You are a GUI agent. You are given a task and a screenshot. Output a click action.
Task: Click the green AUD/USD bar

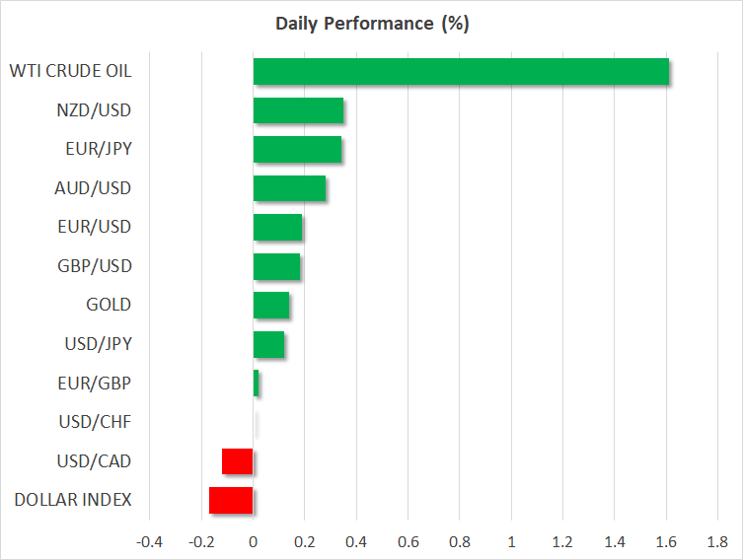[x=289, y=188]
